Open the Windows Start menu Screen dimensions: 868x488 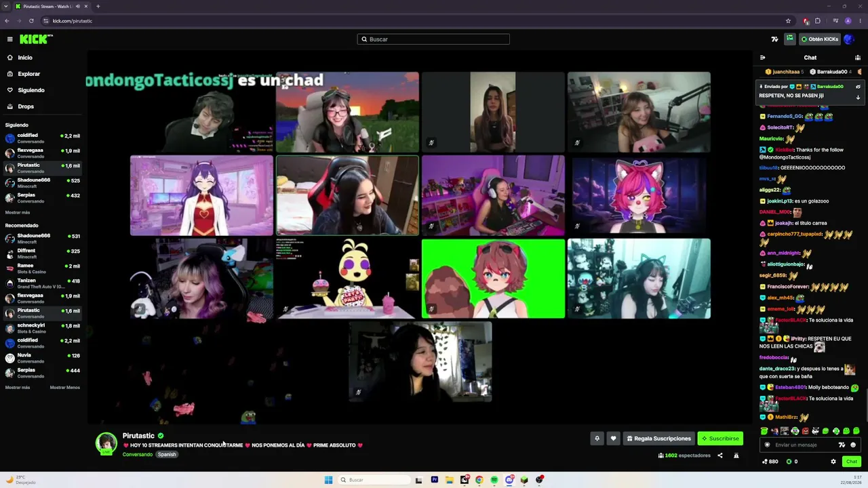coord(328,480)
